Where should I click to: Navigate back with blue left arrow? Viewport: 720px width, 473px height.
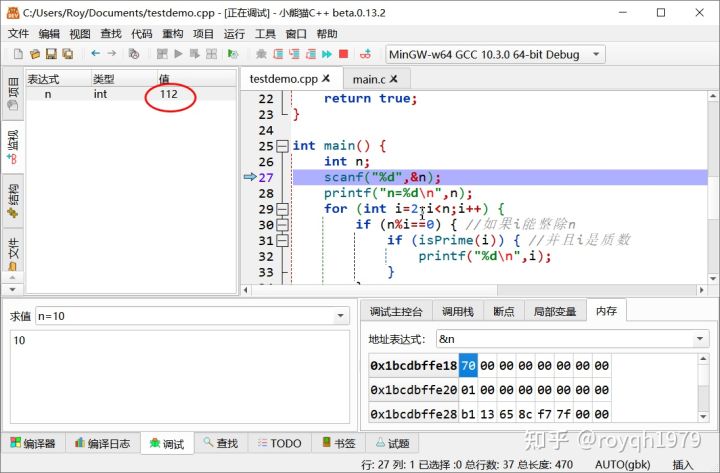click(96, 54)
